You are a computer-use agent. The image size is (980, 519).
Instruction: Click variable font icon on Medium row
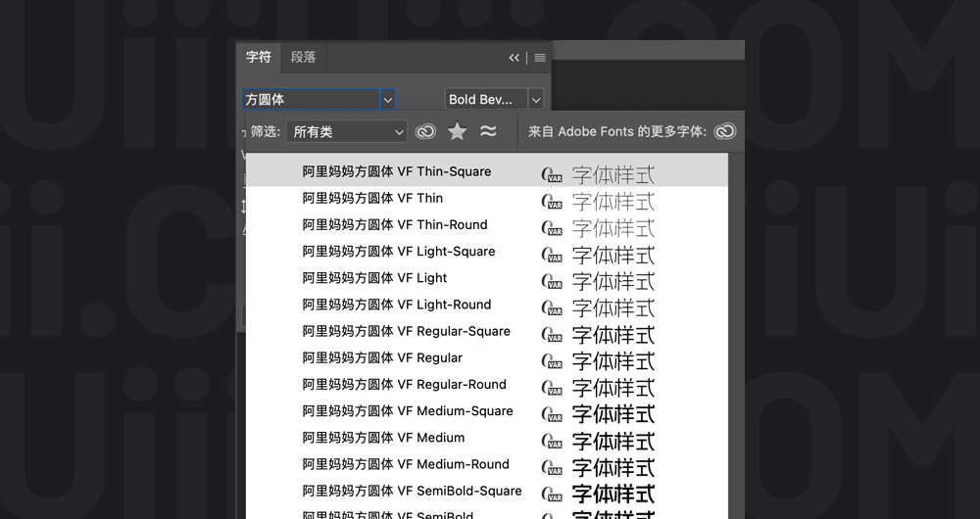(551, 442)
